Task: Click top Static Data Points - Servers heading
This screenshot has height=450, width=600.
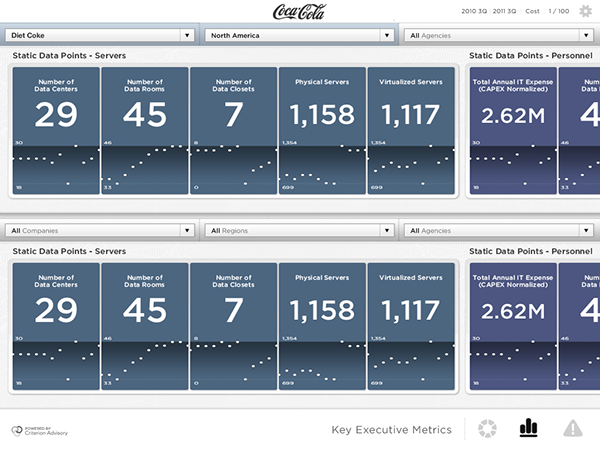Action: pos(69,55)
